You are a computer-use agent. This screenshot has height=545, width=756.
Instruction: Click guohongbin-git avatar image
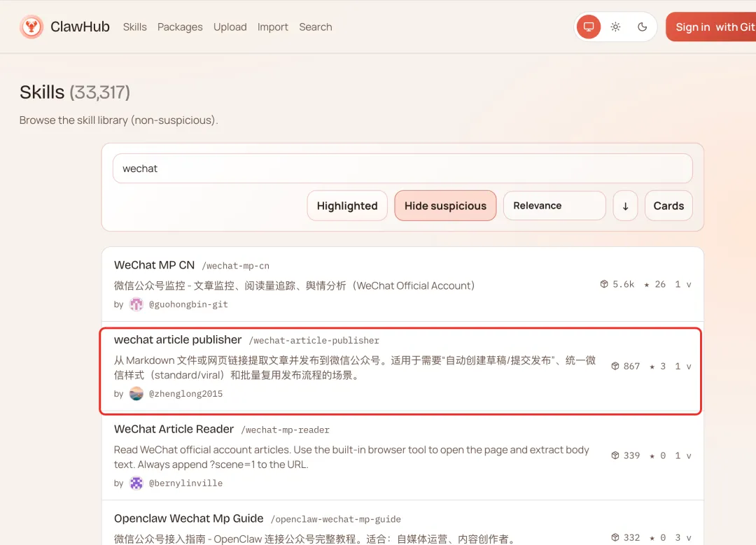pos(136,304)
